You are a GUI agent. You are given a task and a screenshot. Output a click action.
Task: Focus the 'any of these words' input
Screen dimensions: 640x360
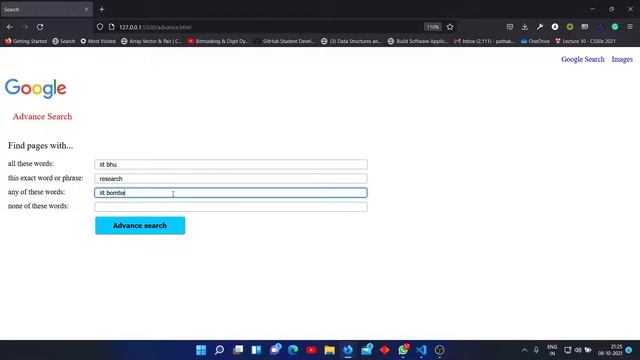pos(231,193)
